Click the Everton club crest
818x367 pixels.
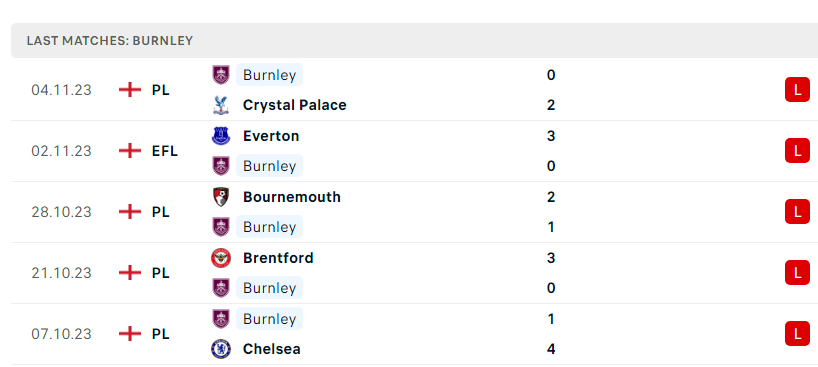pos(221,136)
